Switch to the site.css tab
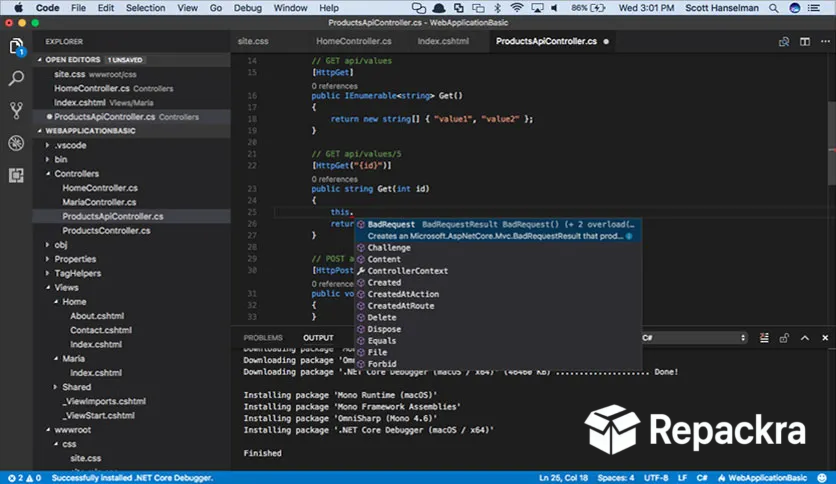Viewport: 836px width, 484px height. coord(253,42)
